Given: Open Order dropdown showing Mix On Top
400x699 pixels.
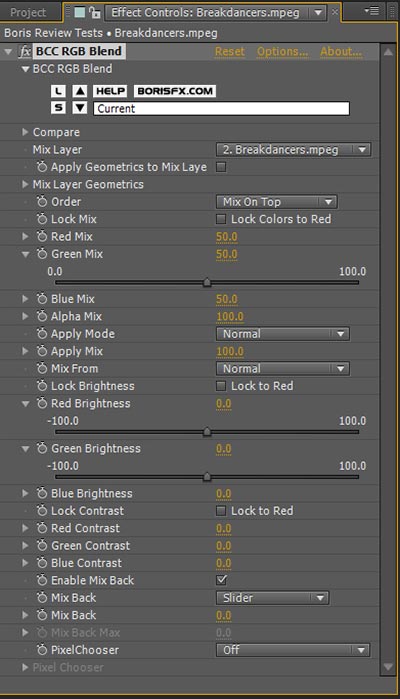Looking at the screenshot, I should click(276, 202).
